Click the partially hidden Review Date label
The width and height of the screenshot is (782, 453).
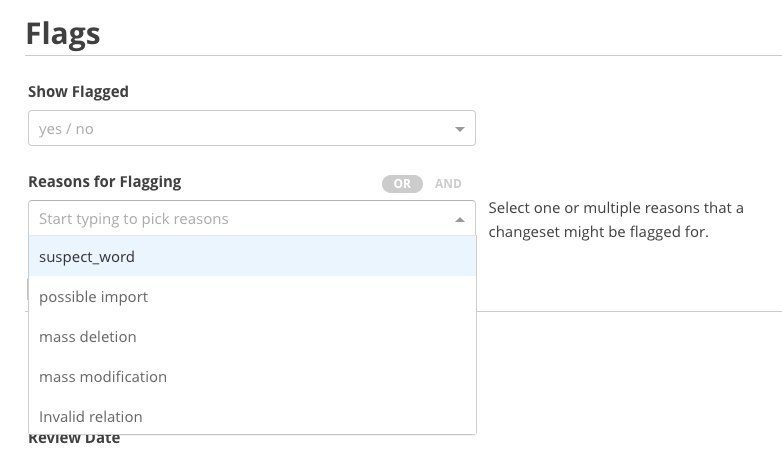(x=74, y=439)
